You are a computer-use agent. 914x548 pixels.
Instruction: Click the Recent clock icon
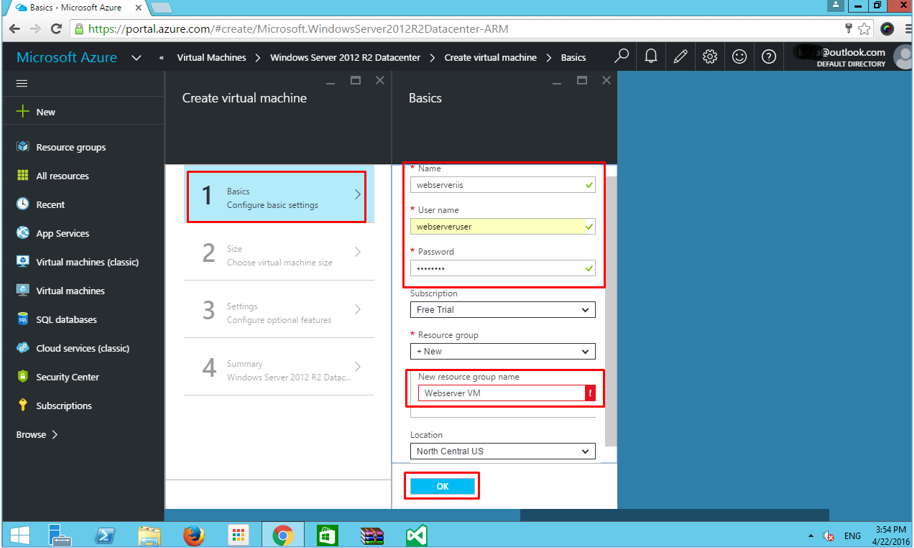tap(23, 204)
